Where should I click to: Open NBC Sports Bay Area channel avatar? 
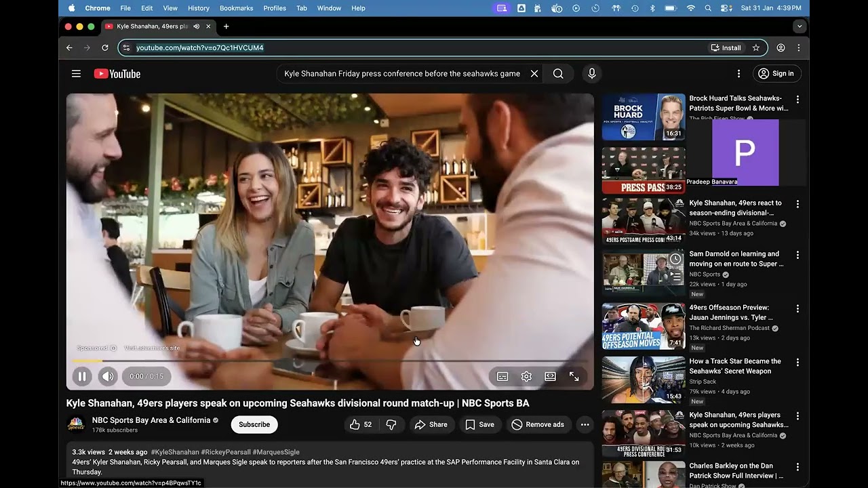click(x=76, y=424)
